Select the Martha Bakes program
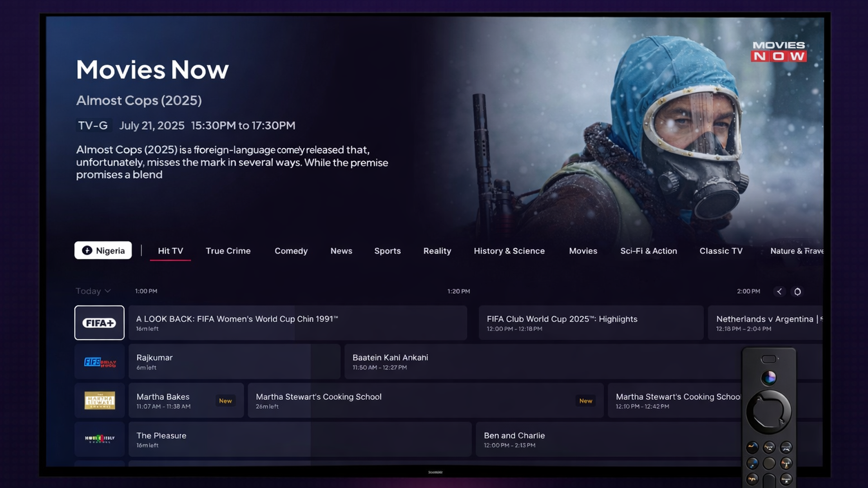The image size is (868, 488). tap(186, 400)
